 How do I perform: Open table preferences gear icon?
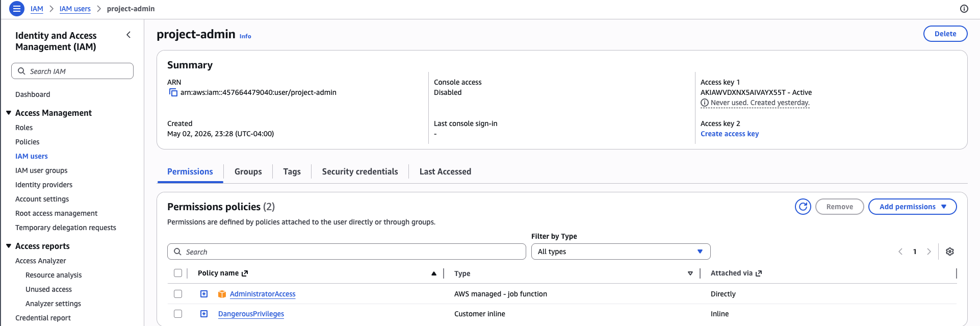(x=950, y=252)
